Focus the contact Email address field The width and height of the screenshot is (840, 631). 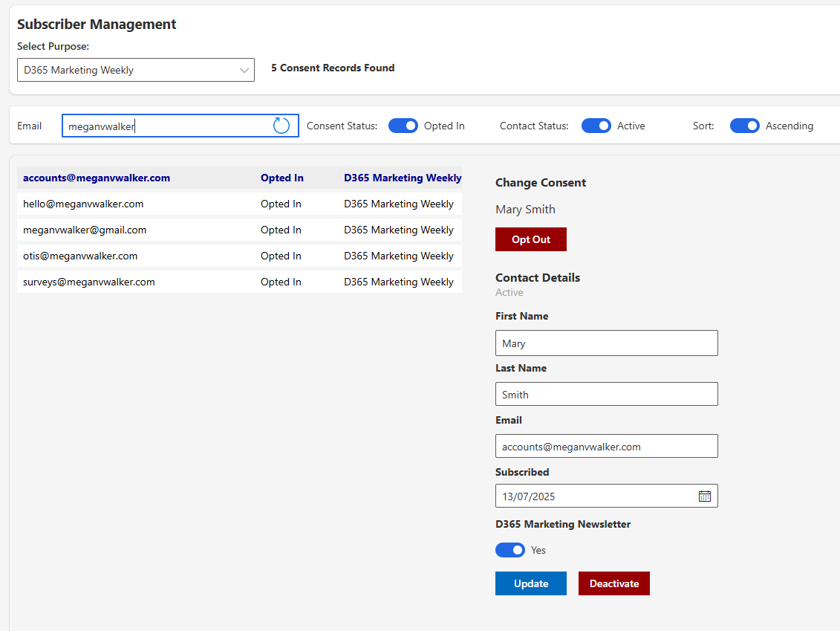pyautogui.click(x=606, y=447)
